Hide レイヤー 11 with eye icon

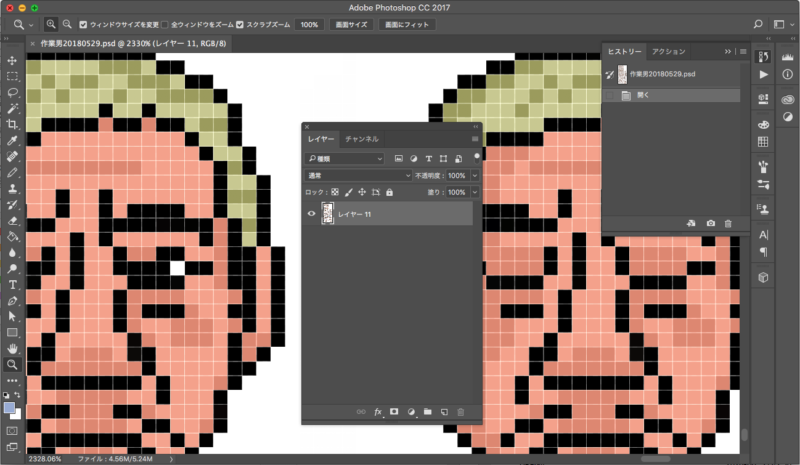click(x=311, y=214)
